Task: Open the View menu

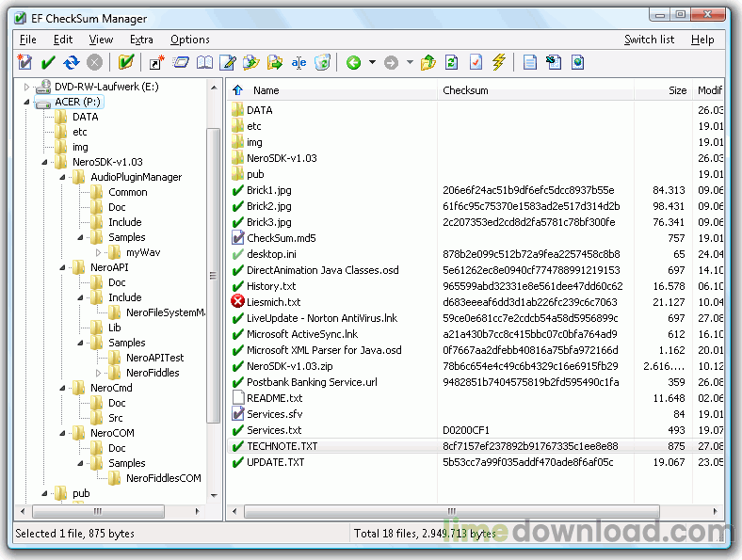Action: (x=101, y=40)
